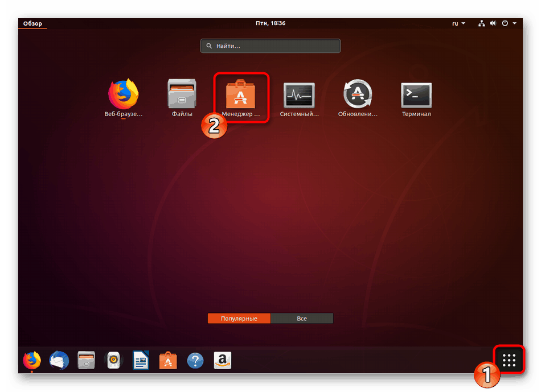The image size is (541, 392).
Task: Start LibreOffice Writer from the dock
Action: (x=141, y=360)
